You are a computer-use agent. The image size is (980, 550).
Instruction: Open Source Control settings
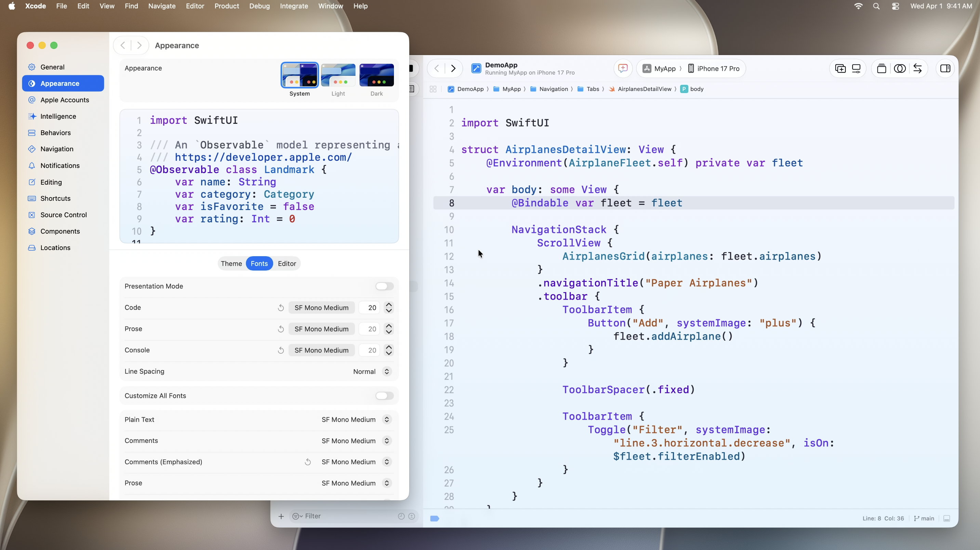pos(63,215)
